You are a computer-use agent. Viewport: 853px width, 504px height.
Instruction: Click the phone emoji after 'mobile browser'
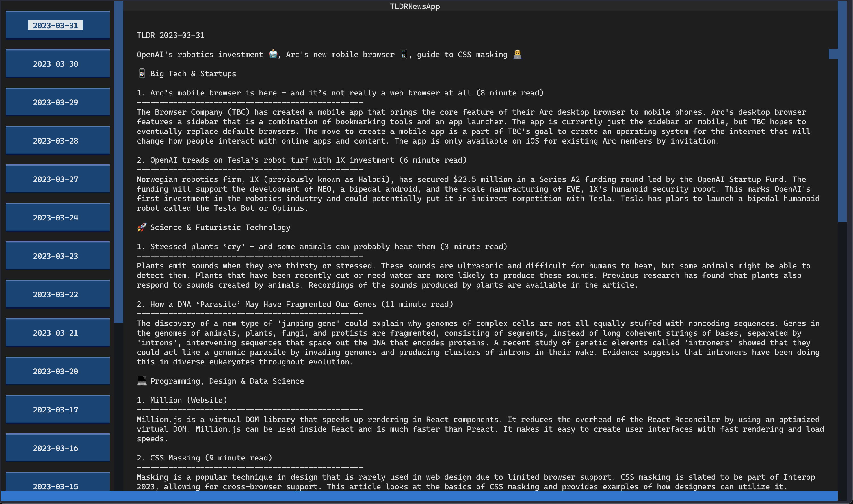(x=404, y=54)
